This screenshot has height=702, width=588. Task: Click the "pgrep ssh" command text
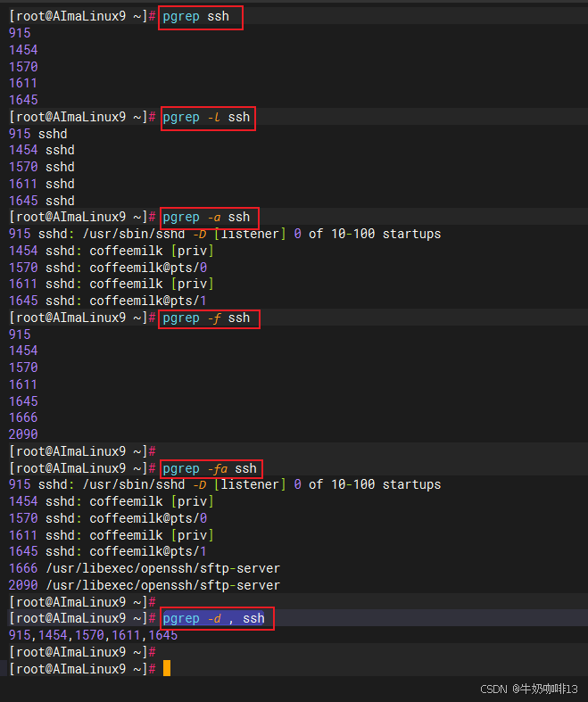click(x=195, y=17)
